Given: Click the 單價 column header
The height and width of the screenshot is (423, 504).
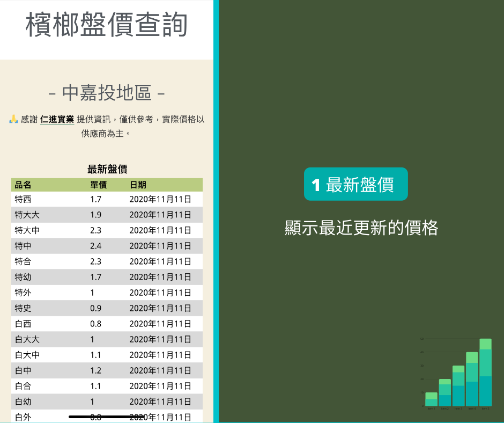Looking at the screenshot, I should coord(98,185).
